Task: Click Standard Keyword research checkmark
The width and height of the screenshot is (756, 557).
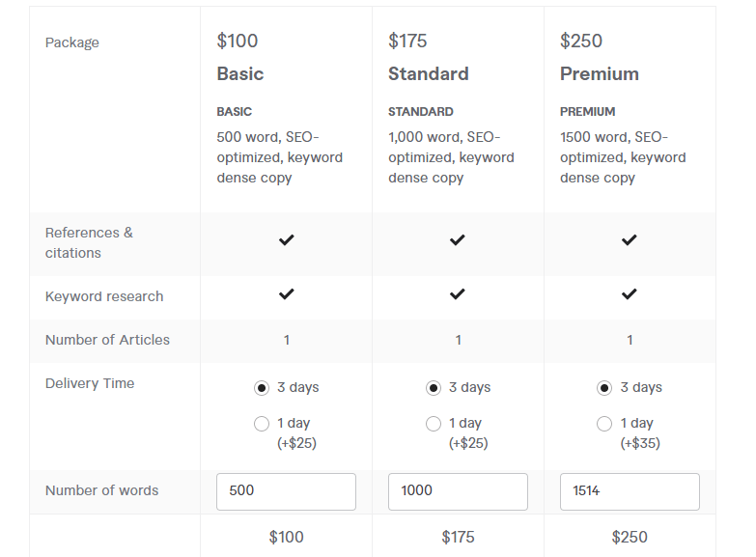Action: pos(458,294)
